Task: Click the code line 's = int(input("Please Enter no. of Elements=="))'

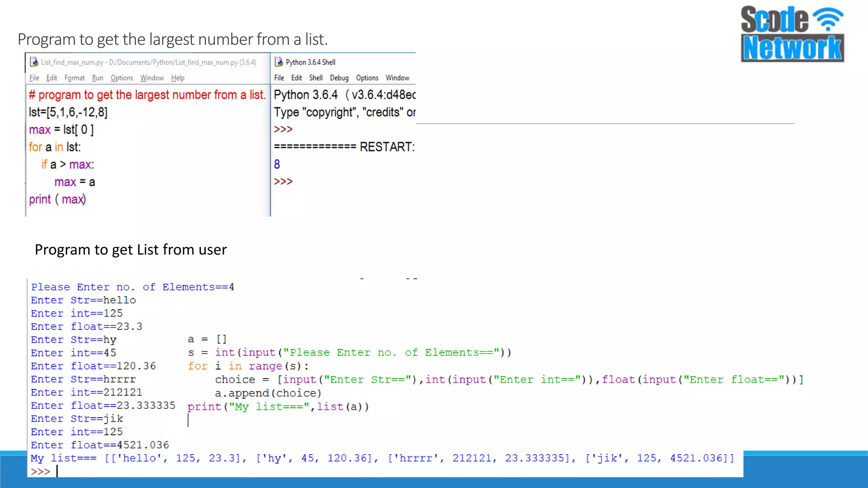Action: coord(350,352)
